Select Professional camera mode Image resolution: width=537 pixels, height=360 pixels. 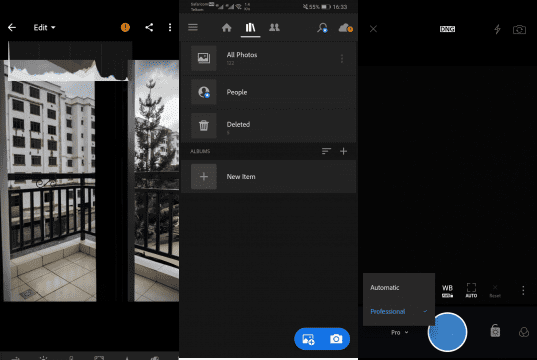click(399, 312)
